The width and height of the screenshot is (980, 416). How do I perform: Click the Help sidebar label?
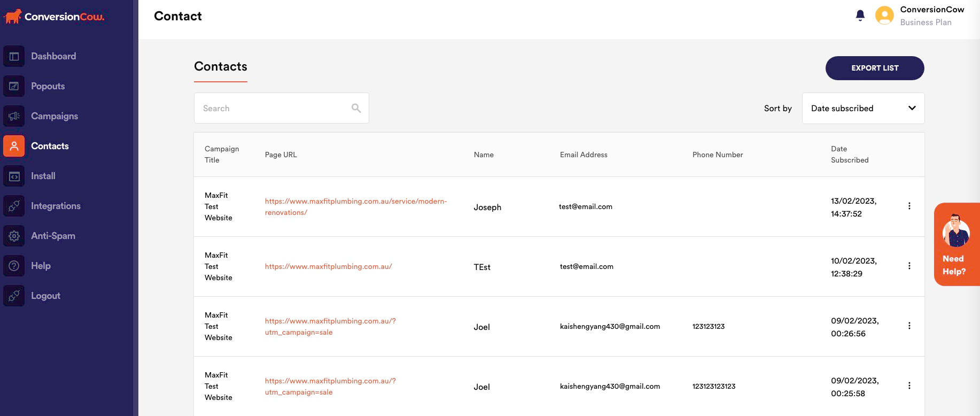pyautogui.click(x=41, y=266)
